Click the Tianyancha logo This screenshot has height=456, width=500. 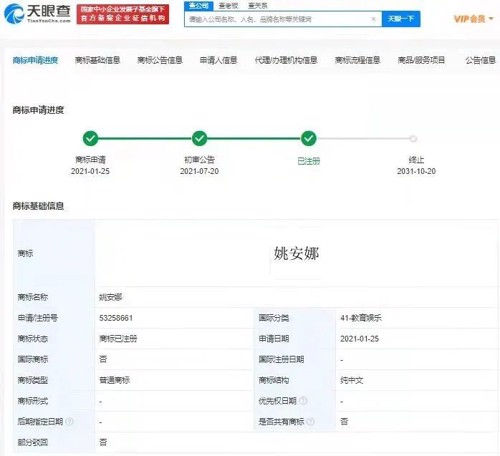point(37,13)
